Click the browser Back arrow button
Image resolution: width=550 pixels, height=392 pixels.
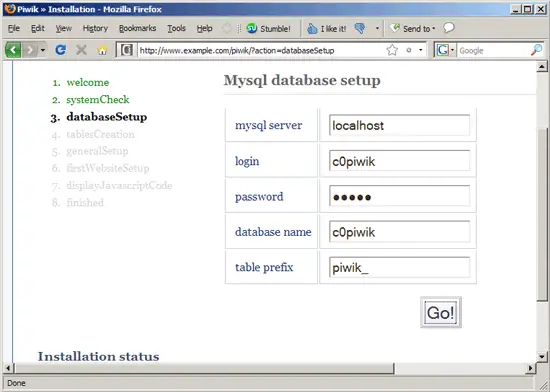[x=13, y=50]
